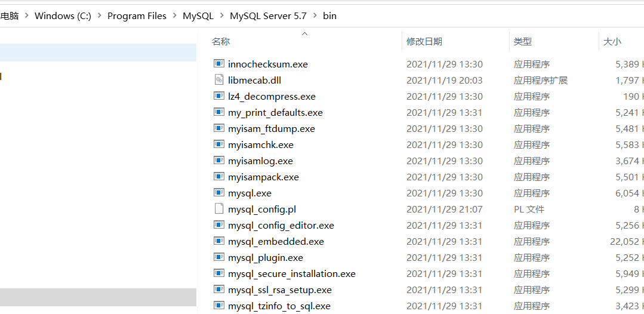Select the myisamlog.exe file name
The height and width of the screenshot is (314, 644).
click(x=260, y=161)
